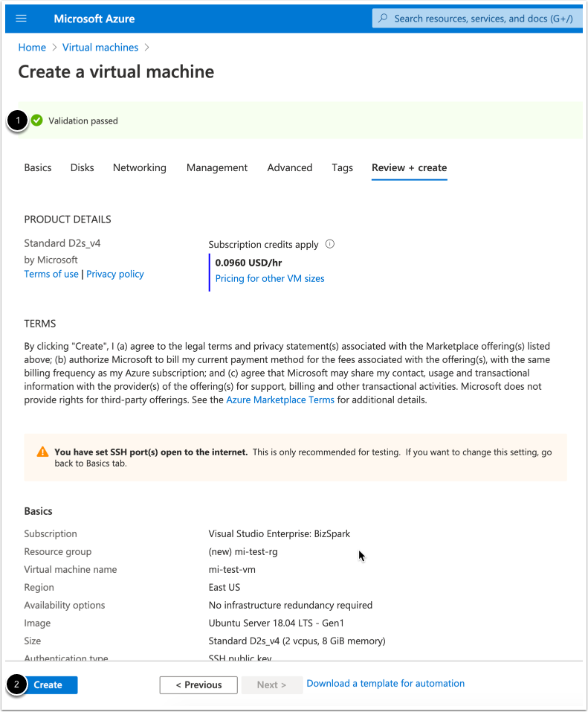Click the Validation passed message text
Image resolution: width=588 pixels, height=712 pixels.
[x=83, y=121]
